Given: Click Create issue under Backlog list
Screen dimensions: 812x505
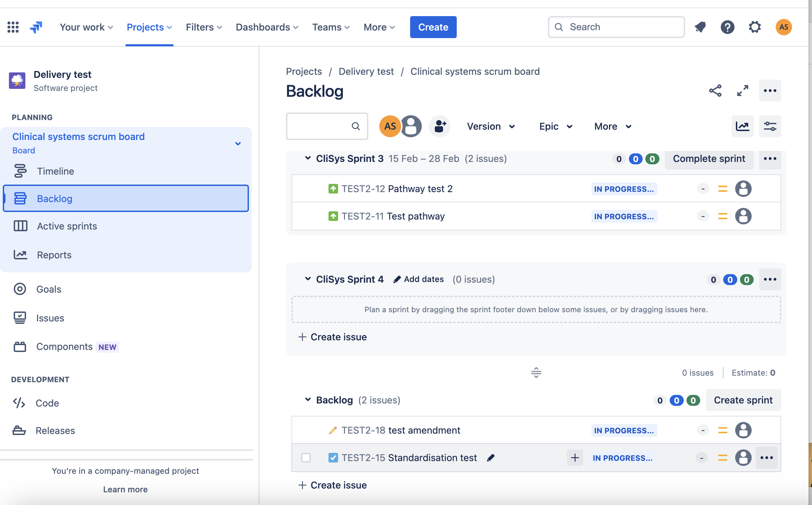Looking at the screenshot, I should click(x=332, y=485).
